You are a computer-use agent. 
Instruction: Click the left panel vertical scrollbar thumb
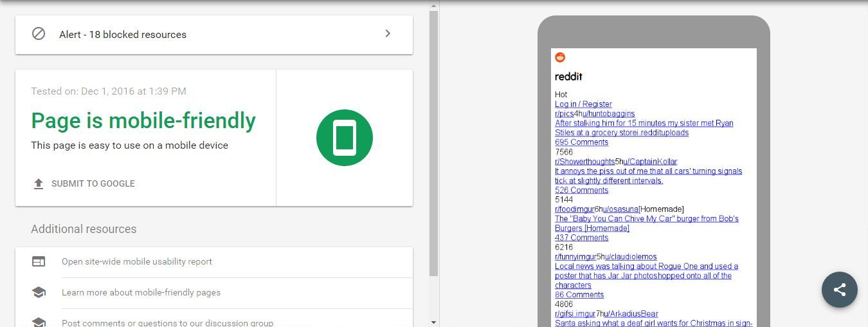coord(433,143)
